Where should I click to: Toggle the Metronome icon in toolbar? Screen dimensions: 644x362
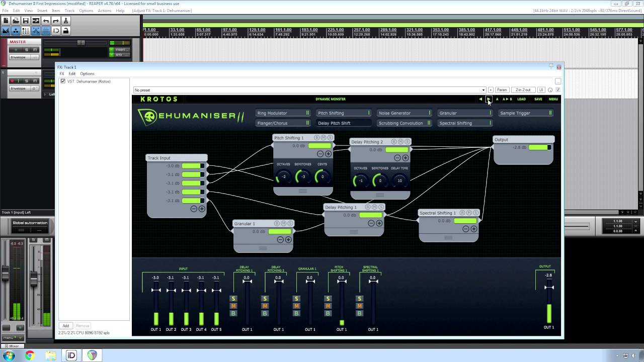click(66, 21)
